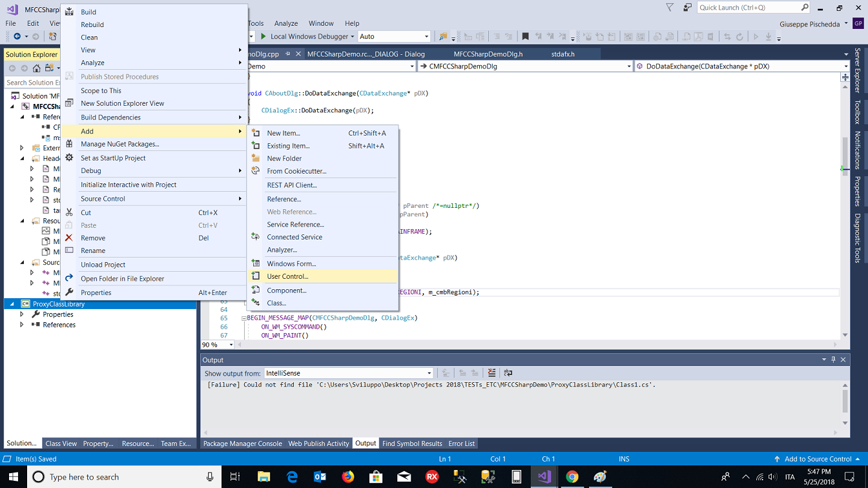Select New Item... from Add submenu
868x488 pixels.
coord(323,133)
